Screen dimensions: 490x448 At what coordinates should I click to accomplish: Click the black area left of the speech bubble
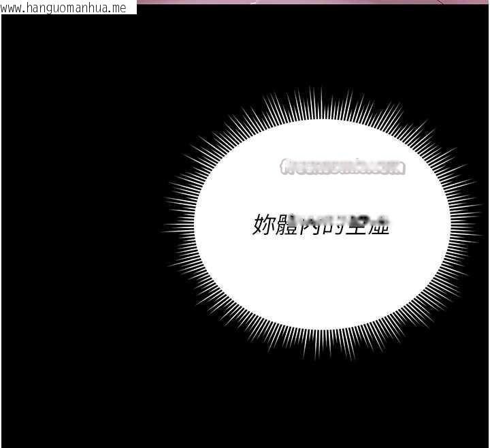(82, 225)
